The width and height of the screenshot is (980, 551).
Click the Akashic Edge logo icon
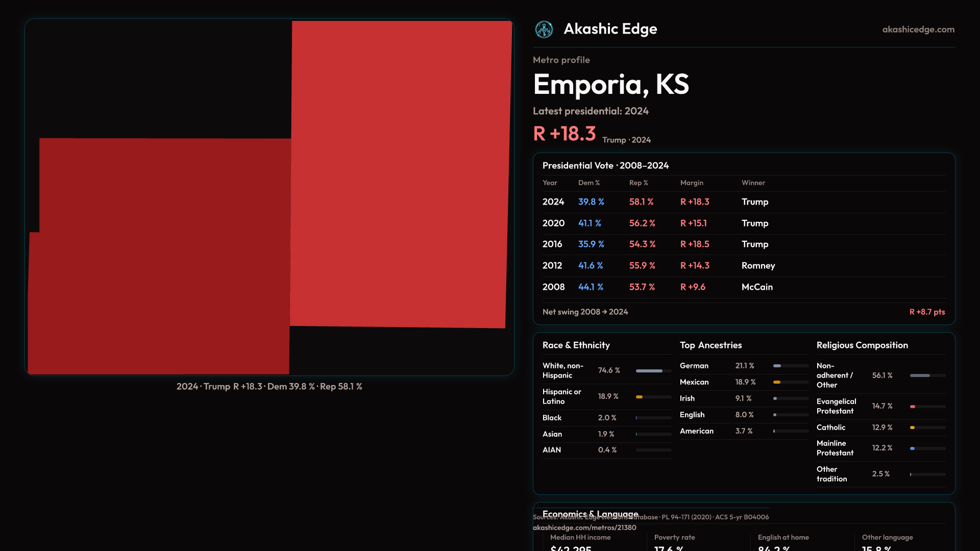pyautogui.click(x=544, y=30)
